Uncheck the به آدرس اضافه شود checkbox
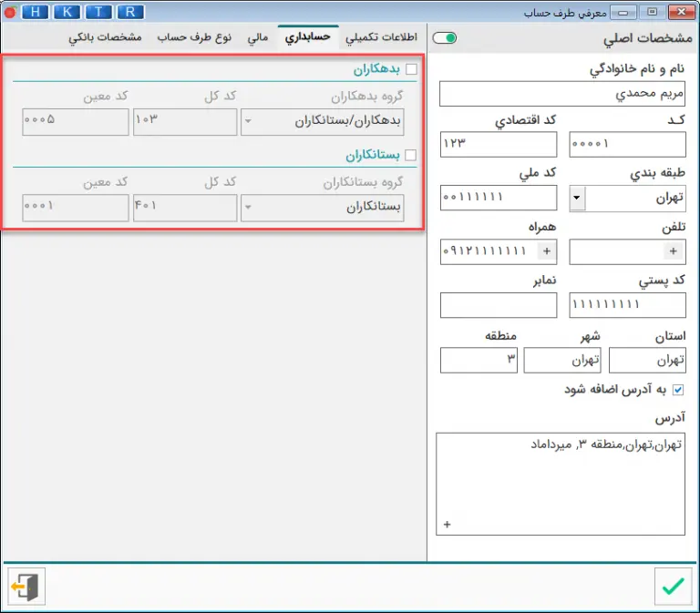The height and width of the screenshot is (613, 700). click(x=677, y=390)
